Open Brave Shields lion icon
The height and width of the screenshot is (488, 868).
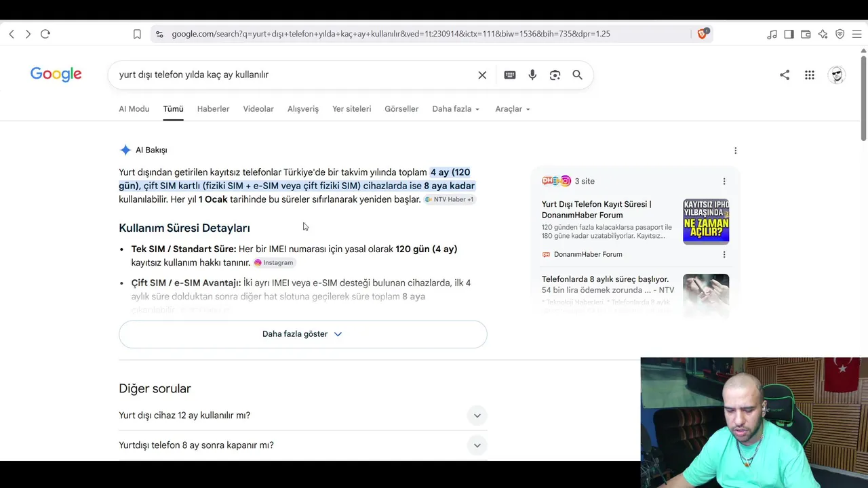[x=703, y=33]
